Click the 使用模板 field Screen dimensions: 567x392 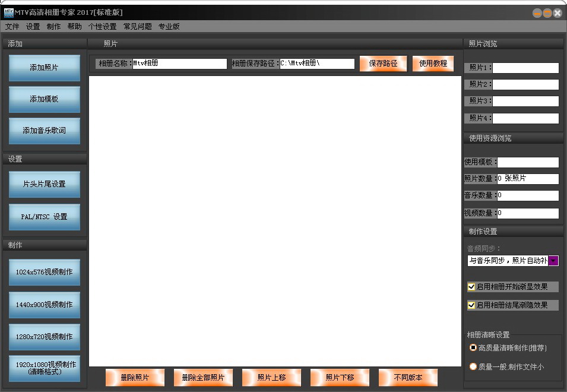tap(528, 162)
